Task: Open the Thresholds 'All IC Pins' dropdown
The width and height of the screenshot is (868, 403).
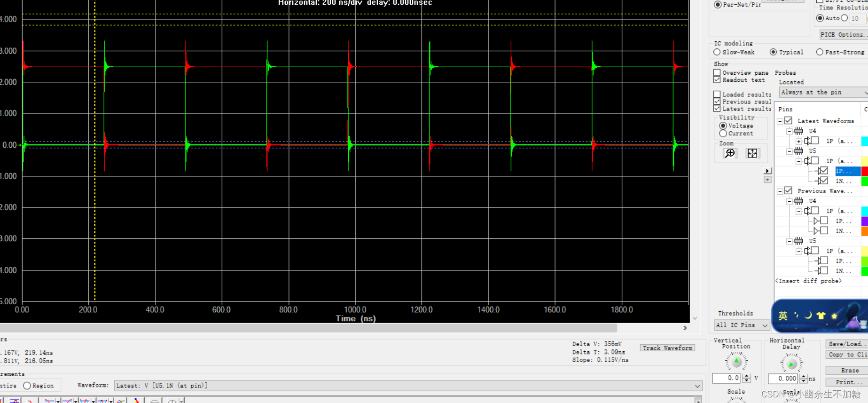Action: (742, 325)
